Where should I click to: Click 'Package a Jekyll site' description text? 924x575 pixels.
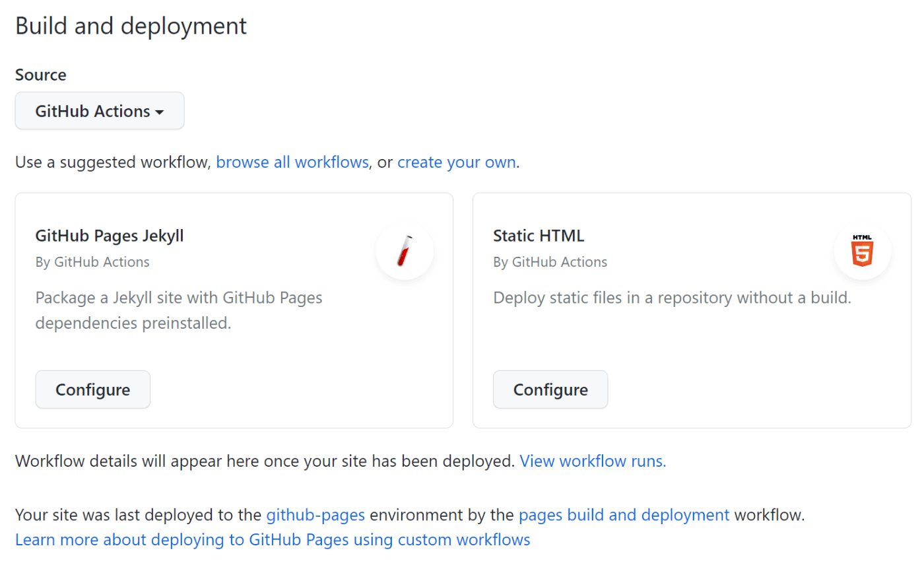point(179,310)
